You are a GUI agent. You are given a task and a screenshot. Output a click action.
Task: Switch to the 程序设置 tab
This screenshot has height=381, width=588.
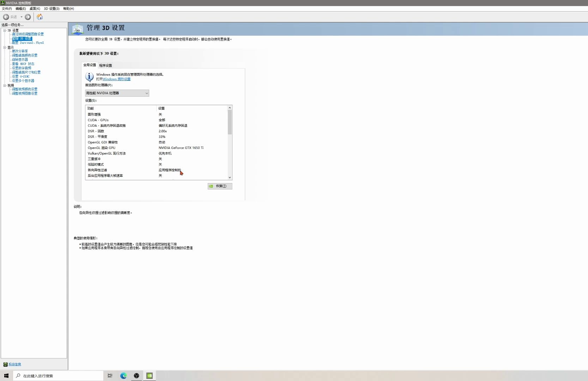click(105, 65)
